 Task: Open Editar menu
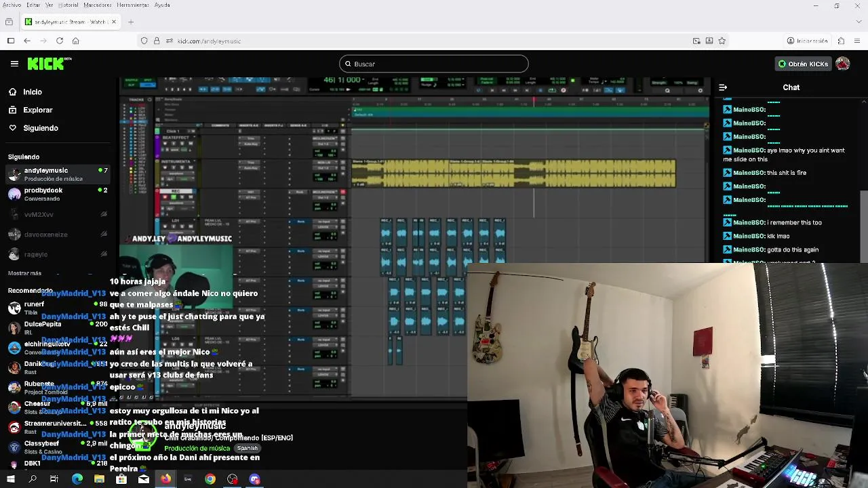point(32,5)
